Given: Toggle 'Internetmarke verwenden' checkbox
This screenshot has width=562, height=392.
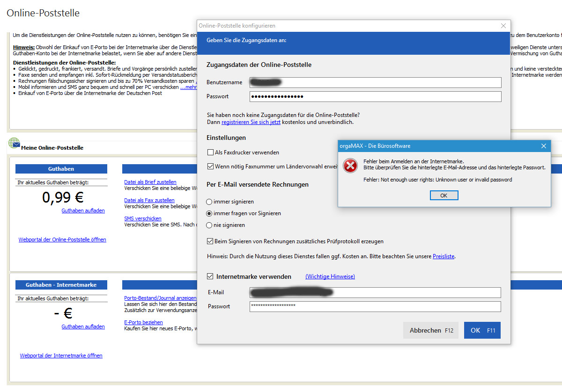Looking at the screenshot, I should [x=210, y=276].
